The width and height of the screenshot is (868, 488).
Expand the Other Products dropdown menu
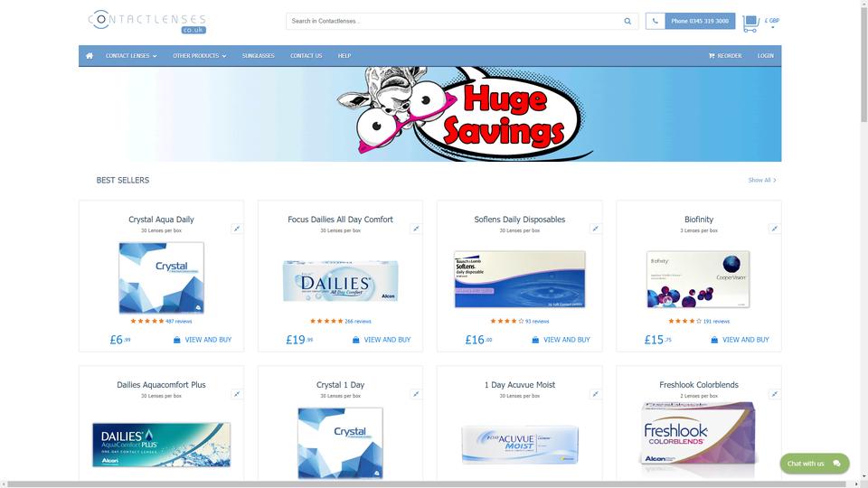(x=199, y=56)
